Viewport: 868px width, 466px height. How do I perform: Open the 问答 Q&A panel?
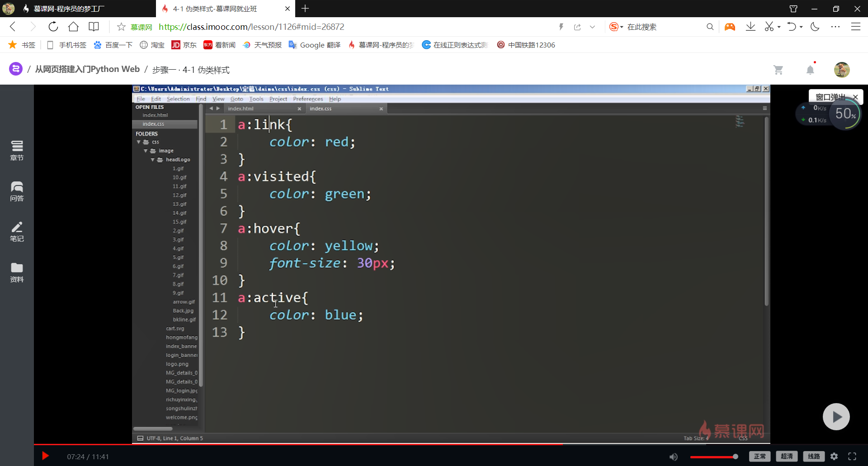(17, 191)
